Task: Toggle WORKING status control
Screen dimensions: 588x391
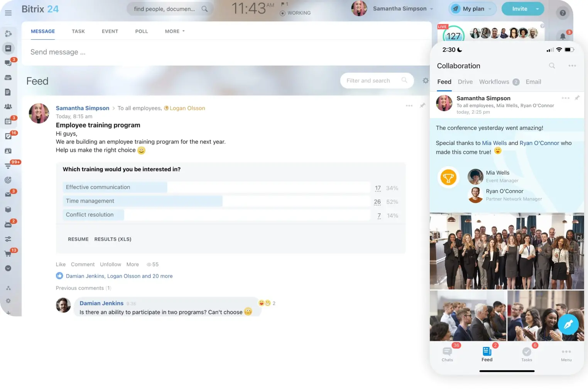Action: [x=295, y=13]
